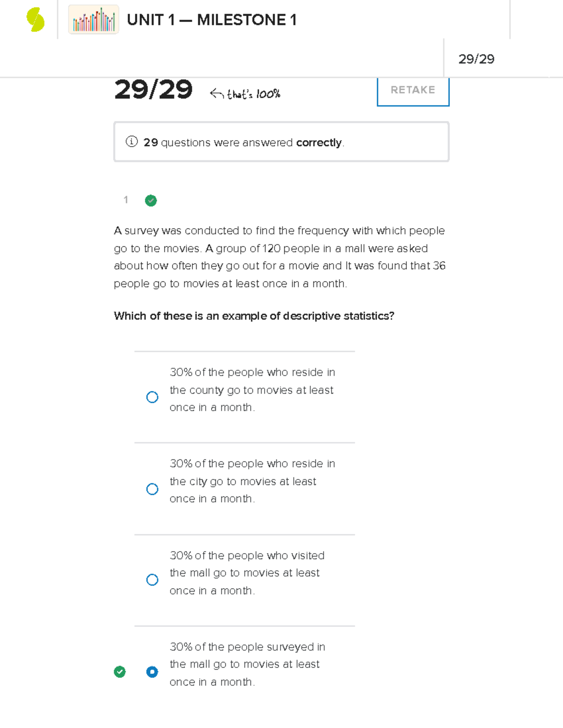Select the answer about people who reside in the city
The image size is (563, 728).
[152, 489]
